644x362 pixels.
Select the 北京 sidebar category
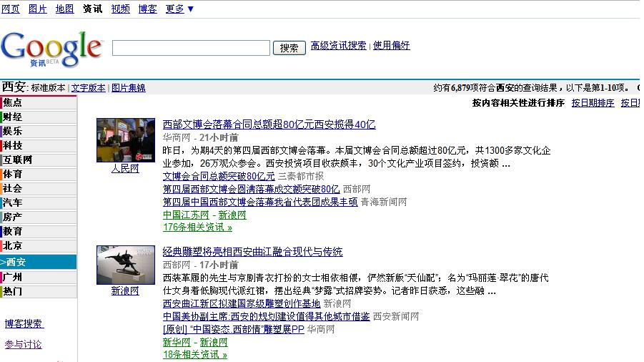point(38,245)
